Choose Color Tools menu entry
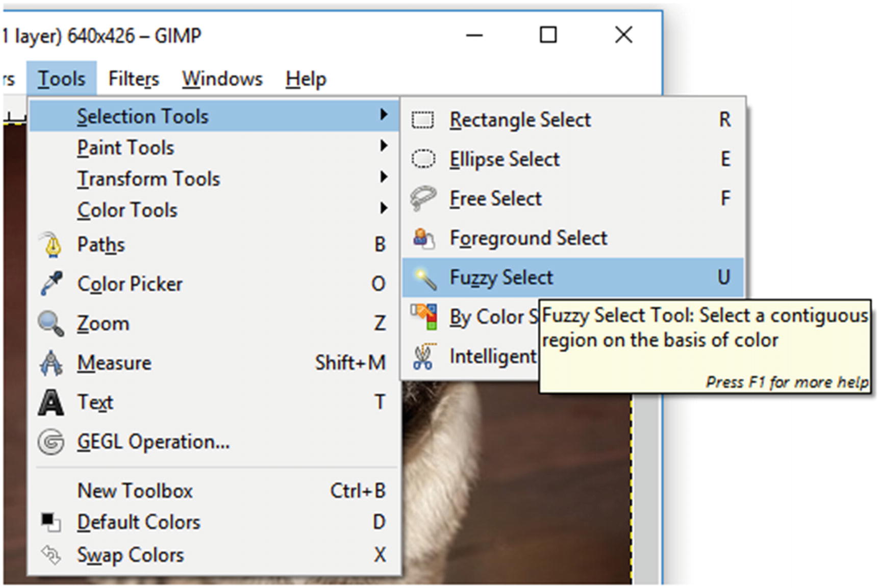 coord(214,210)
